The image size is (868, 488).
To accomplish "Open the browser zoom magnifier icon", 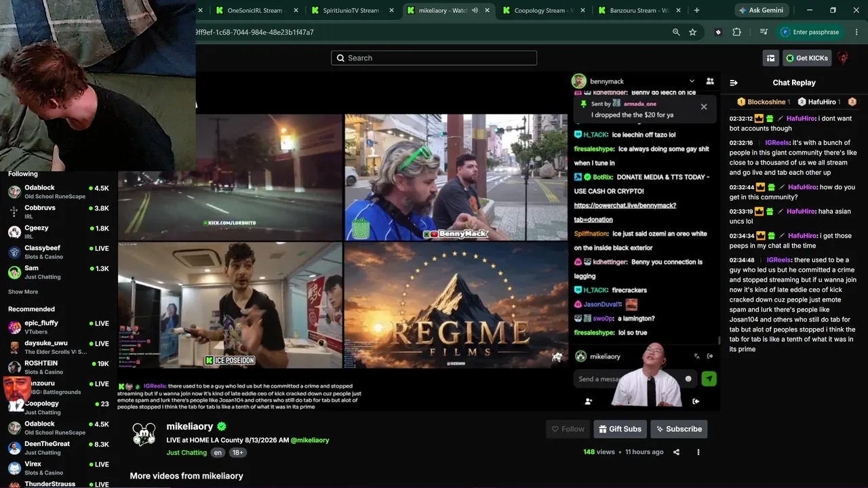I will [x=676, y=32].
